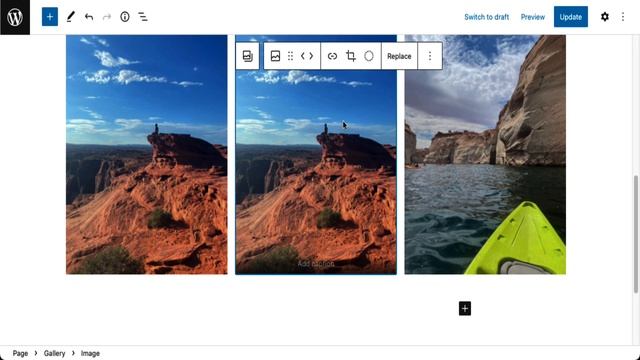The width and height of the screenshot is (640, 360).
Task: Select Image in the breadcrumb
Action: point(90,353)
